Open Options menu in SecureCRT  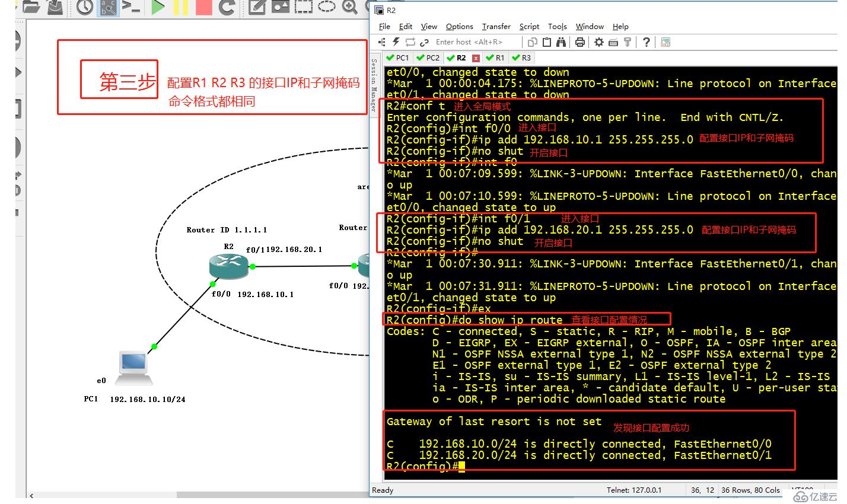coord(460,27)
